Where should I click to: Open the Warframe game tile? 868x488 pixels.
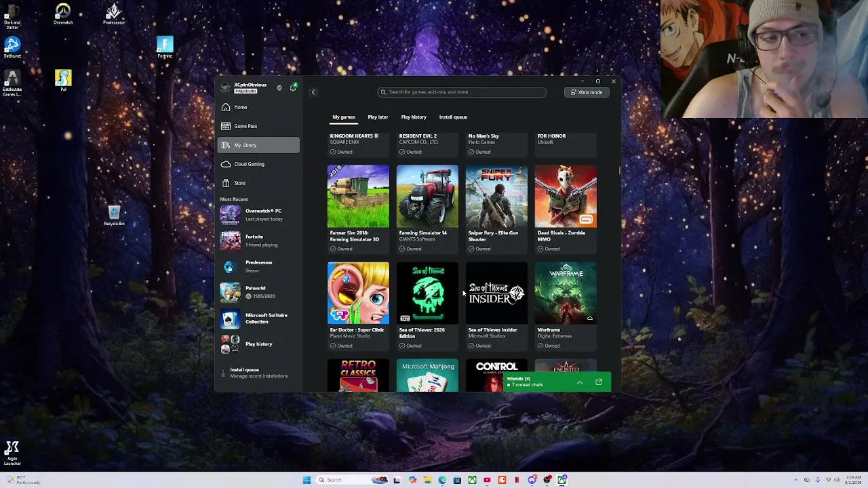click(566, 305)
